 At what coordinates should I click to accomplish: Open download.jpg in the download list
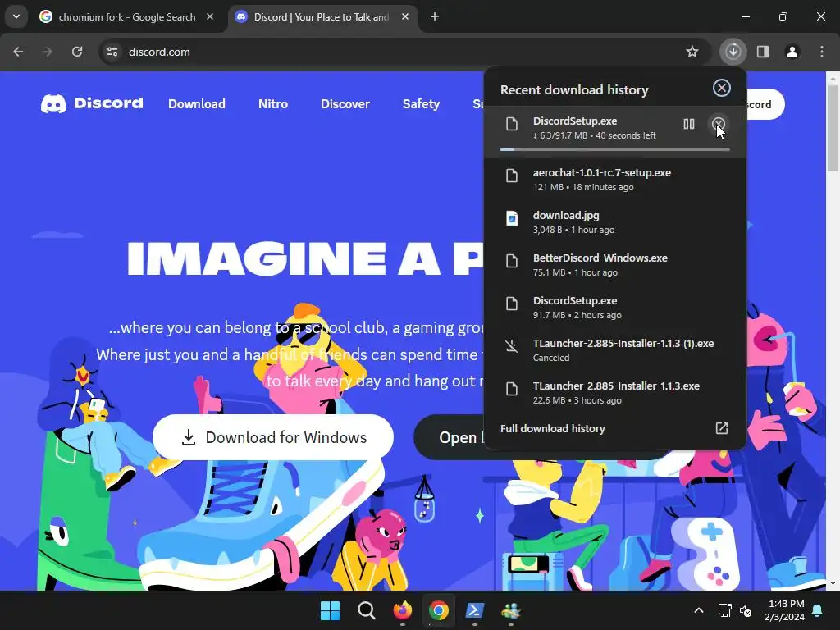(x=615, y=221)
